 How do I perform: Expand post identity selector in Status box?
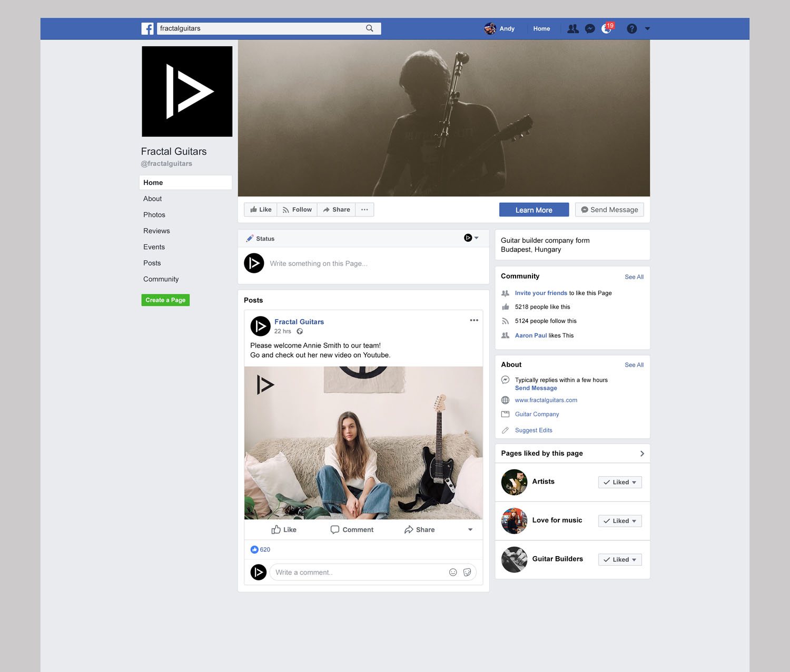(471, 238)
